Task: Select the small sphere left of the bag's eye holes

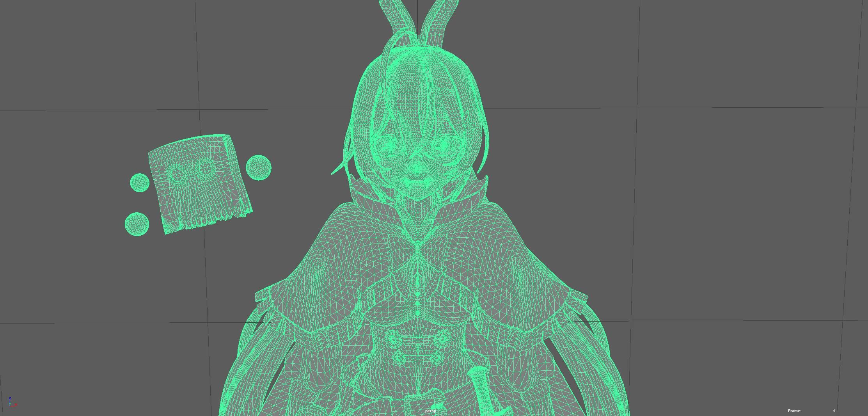Action: (x=140, y=183)
